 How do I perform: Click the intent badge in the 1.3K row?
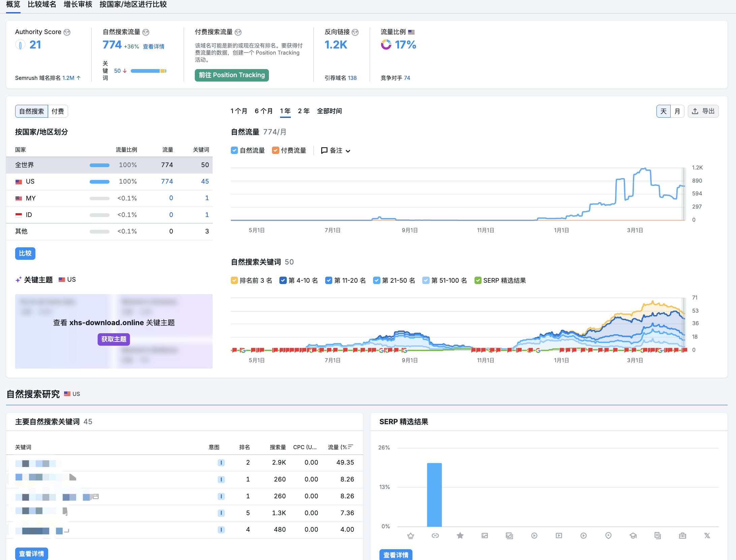click(x=221, y=513)
